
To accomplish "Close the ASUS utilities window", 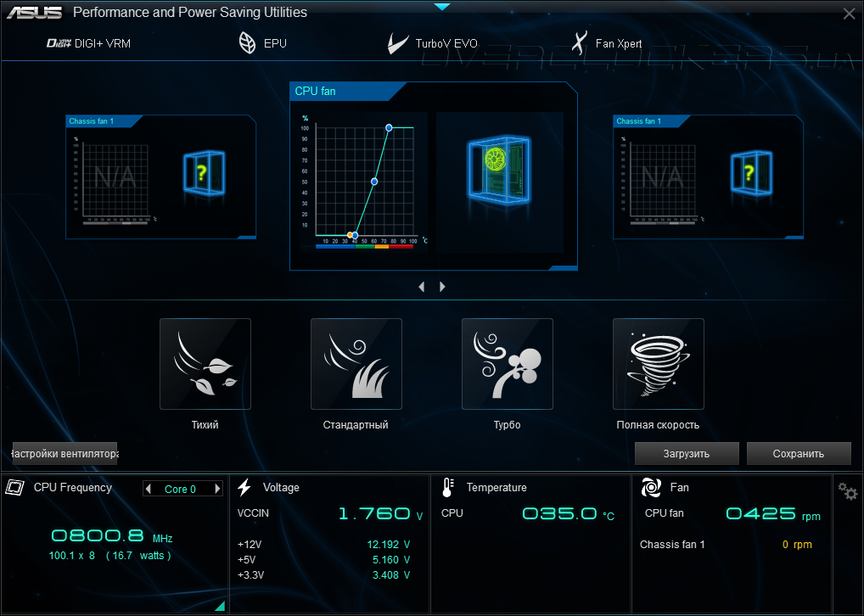I will tap(849, 14).
